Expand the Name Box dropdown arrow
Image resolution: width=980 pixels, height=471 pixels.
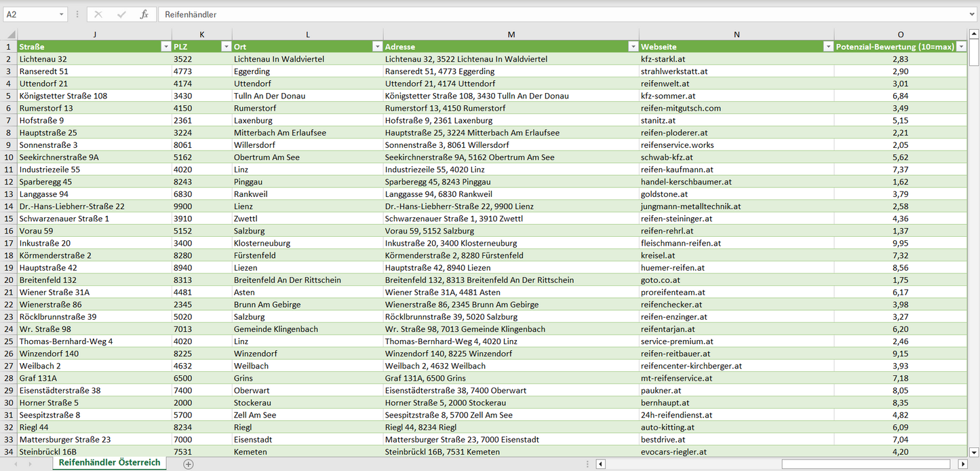click(x=61, y=14)
